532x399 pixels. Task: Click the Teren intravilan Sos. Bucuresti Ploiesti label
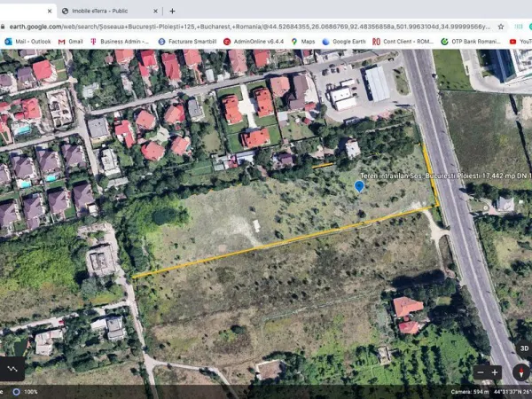[445, 176]
